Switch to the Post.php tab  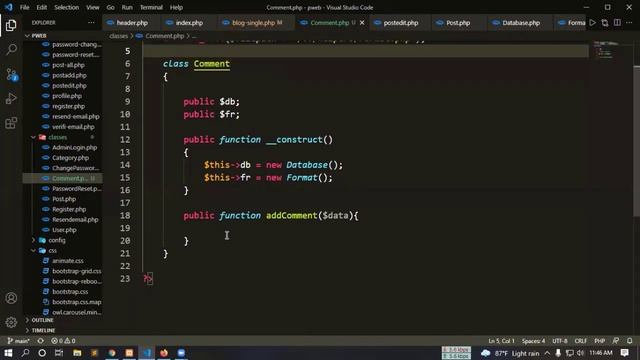[458, 23]
